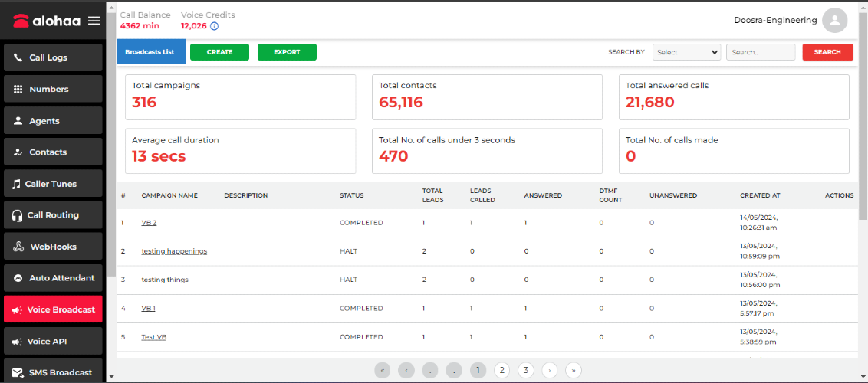
Task: Go to page 3
Action: (526, 370)
